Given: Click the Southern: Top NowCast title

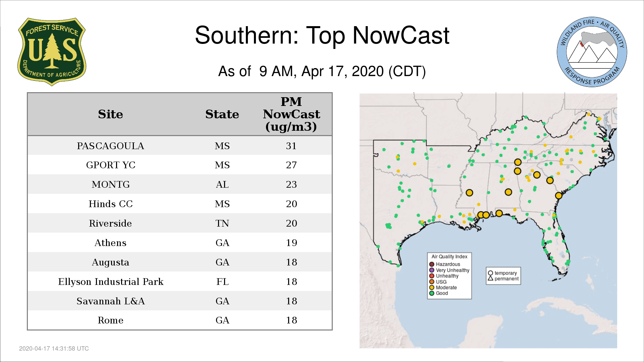Looking at the screenshot, I should (322, 35).
